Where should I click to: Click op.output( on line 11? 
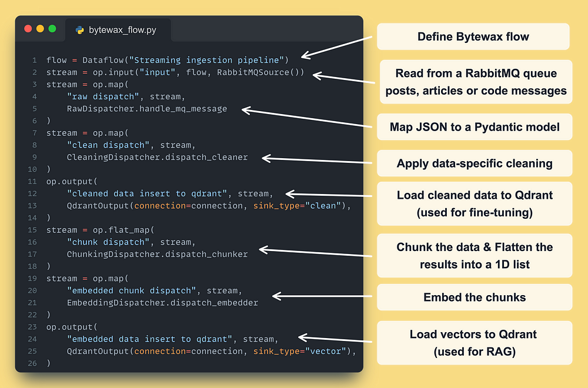pyautogui.click(x=72, y=182)
